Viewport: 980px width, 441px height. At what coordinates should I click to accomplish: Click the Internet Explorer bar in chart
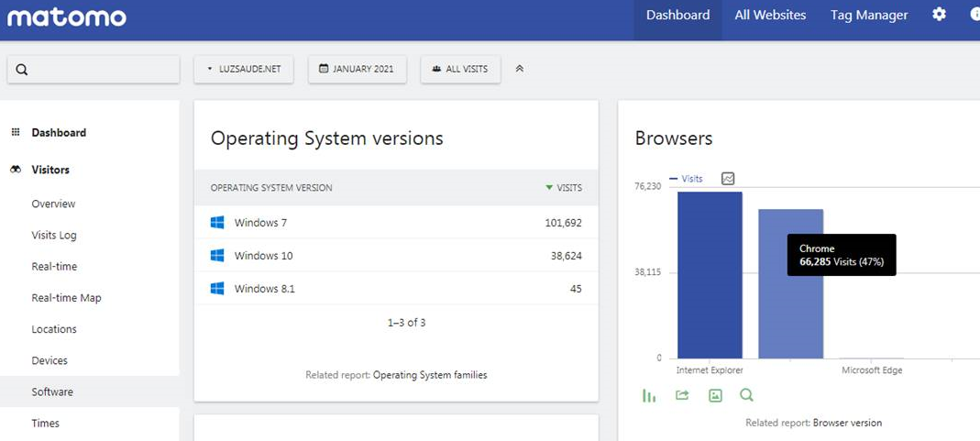pos(710,275)
